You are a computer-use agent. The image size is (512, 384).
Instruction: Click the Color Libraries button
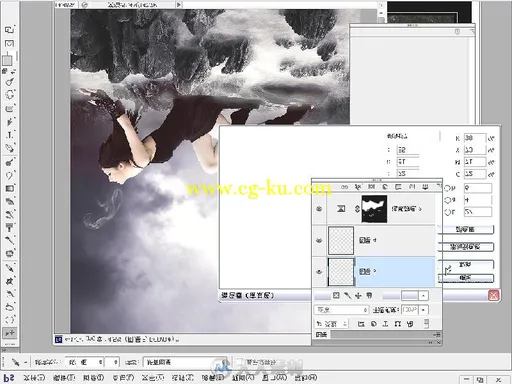click(465, 229)
